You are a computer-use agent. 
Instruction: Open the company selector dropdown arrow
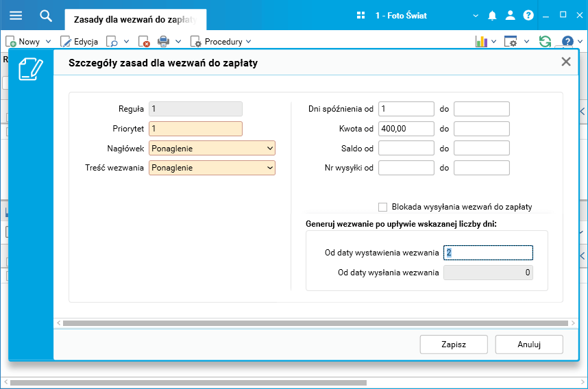(476, 16)
